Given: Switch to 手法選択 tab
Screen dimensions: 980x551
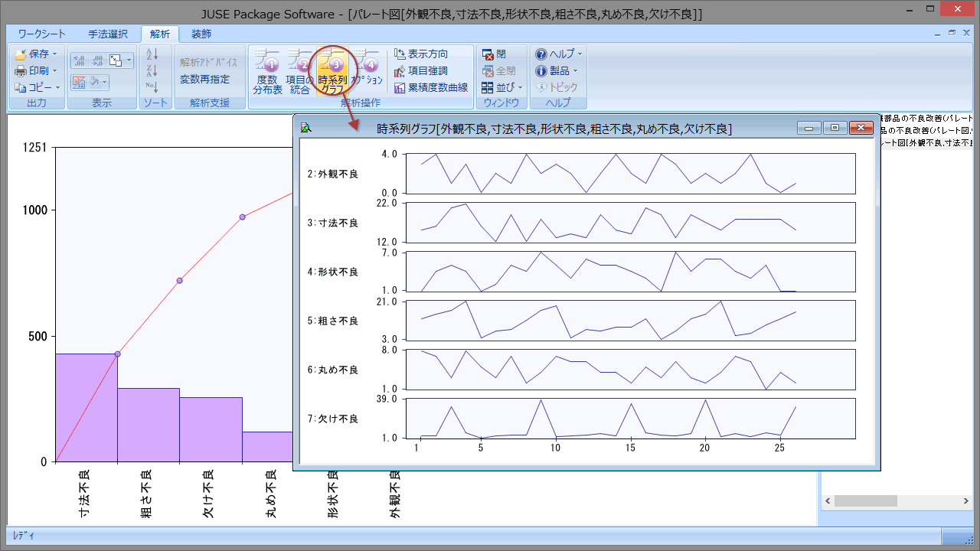Looking at the screenshot, I should click(x=108, y=34).
